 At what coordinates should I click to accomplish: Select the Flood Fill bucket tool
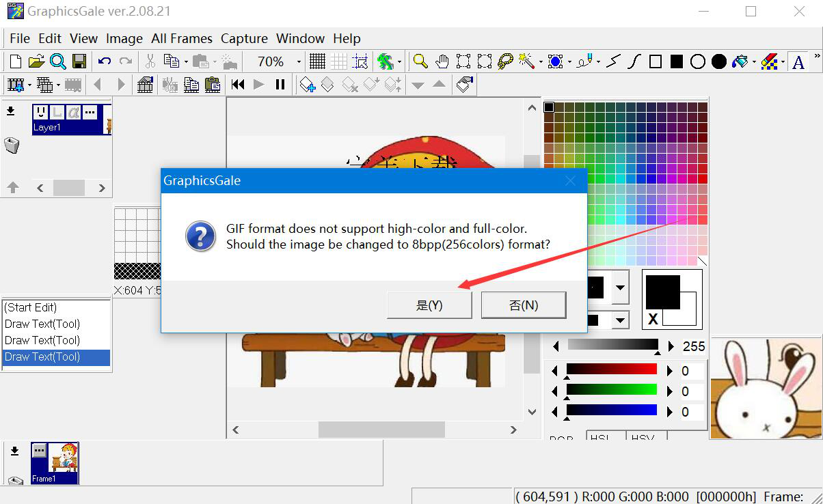[x=740, y=62]
